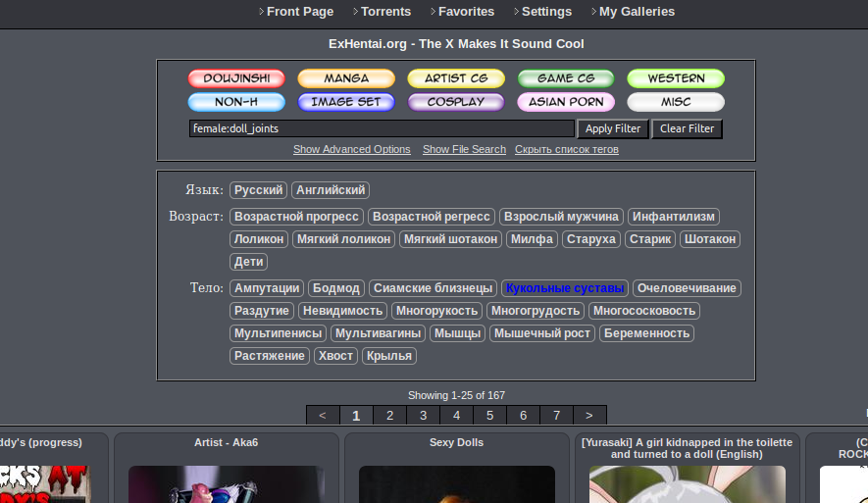Select the Старик tag
Screen dimensions: 868x503
point(650,239)
